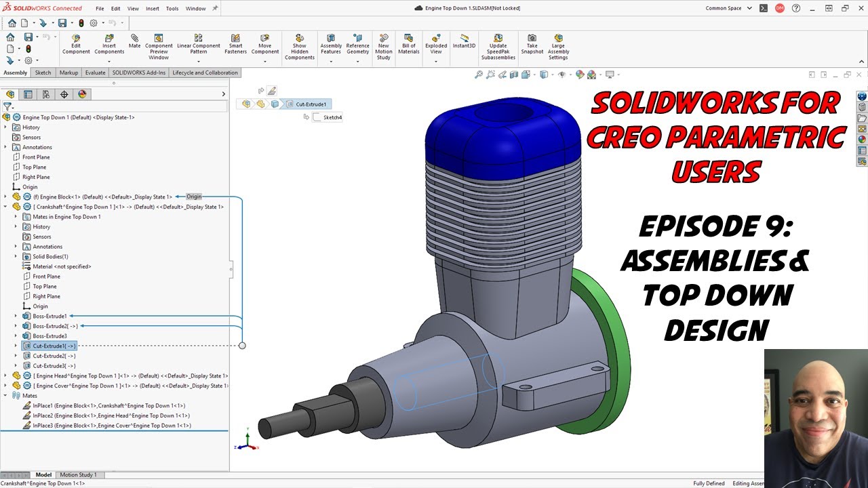Click the tree filter funnel icon

point(7,106)
